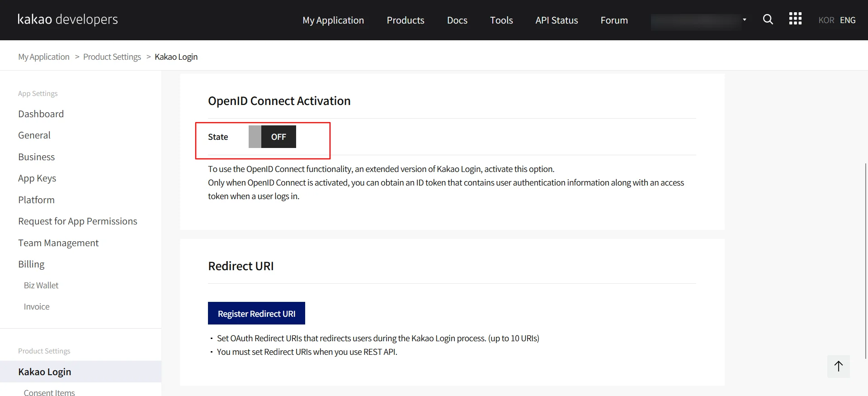Open the Tools menu

tap(501, 20)
